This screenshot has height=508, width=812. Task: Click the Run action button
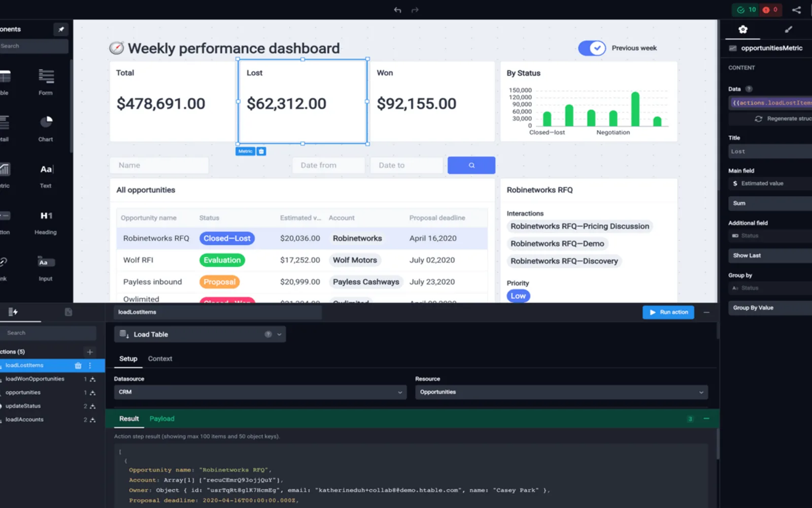click(x=668, y=312)
